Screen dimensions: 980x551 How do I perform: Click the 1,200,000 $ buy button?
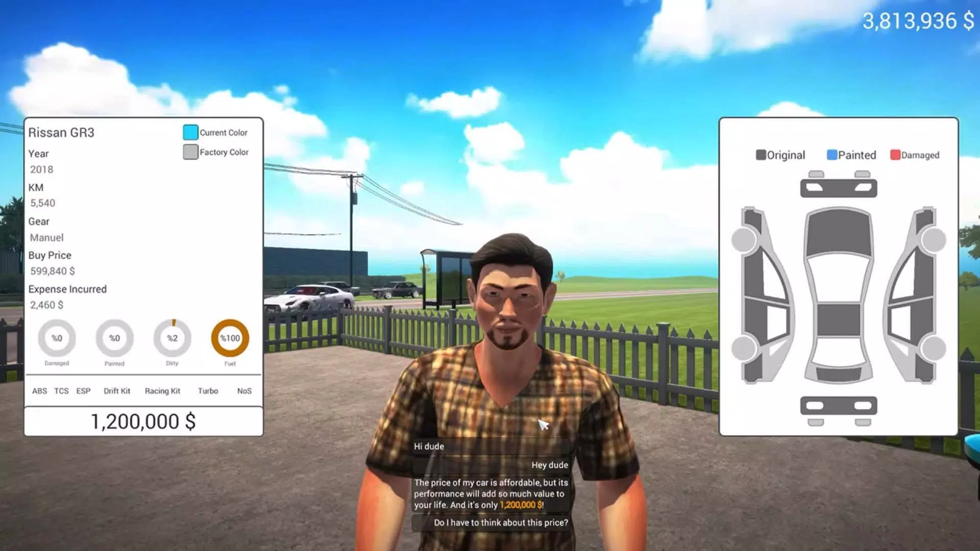pos(143,421)
